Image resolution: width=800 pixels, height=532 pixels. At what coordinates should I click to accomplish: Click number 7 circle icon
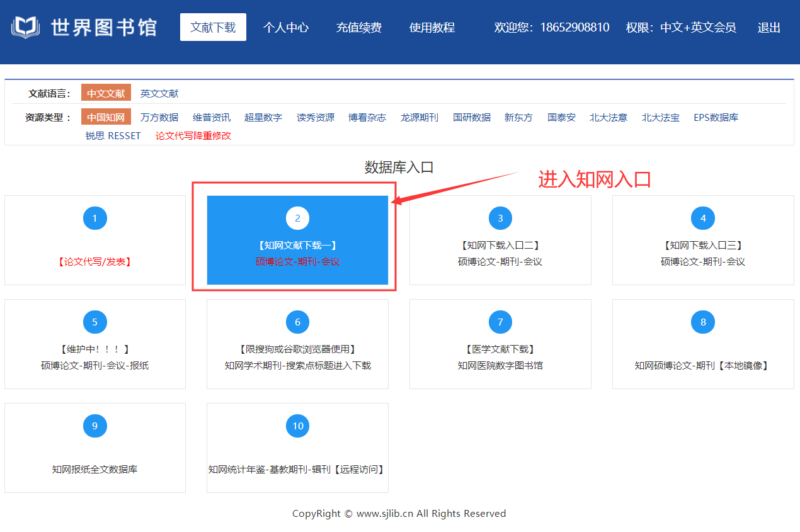(x=501, y=322)
